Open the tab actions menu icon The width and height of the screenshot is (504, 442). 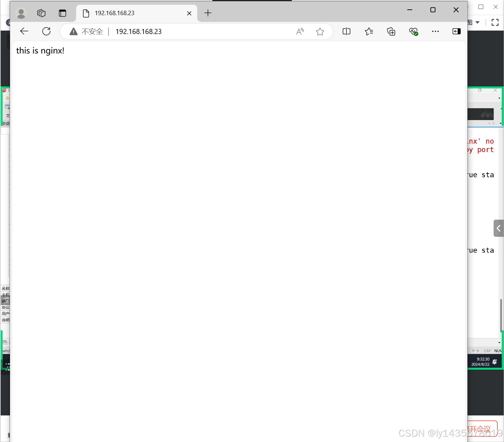coord(62,13)
